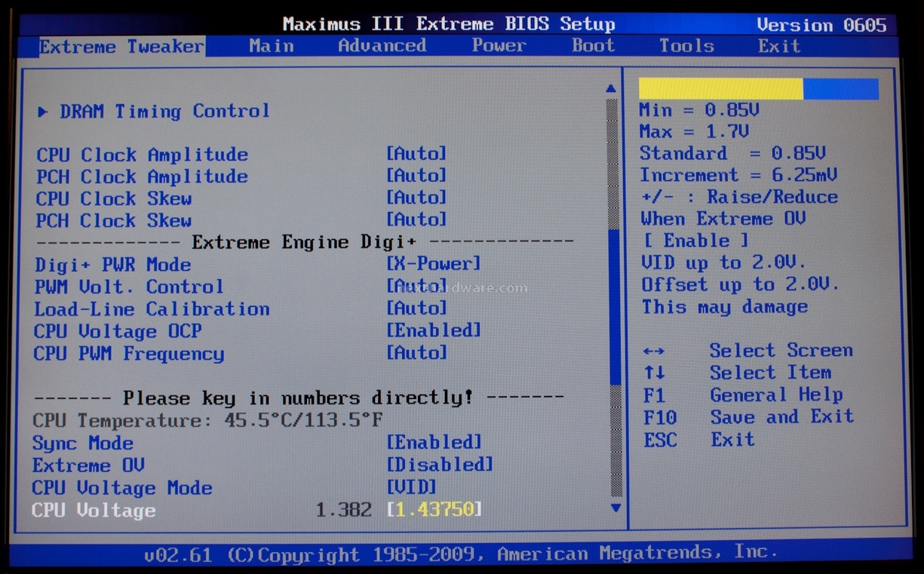Click the Min = 0.85V help line
This screenshot has height=574, width=924.
699,110
